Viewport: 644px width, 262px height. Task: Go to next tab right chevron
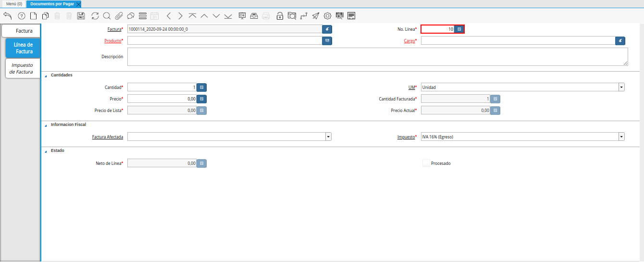[180, 15]
